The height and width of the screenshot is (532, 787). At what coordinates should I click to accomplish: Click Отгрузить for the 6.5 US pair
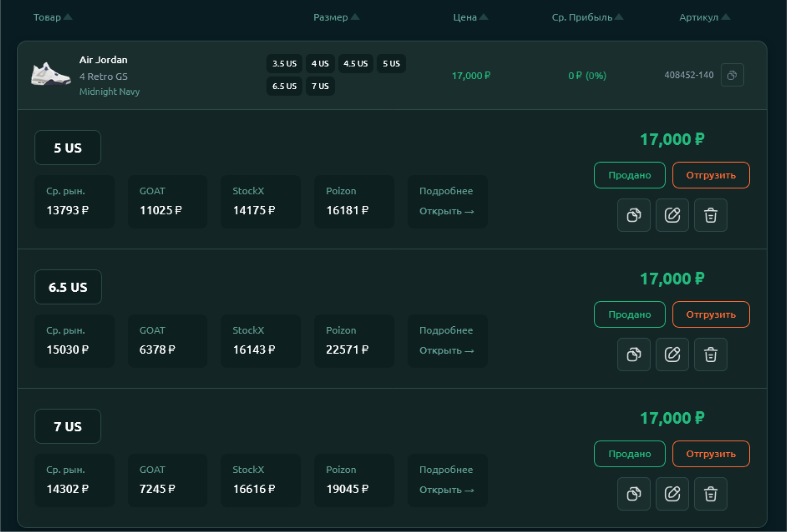pyautogui.click(x=711, y=315)
